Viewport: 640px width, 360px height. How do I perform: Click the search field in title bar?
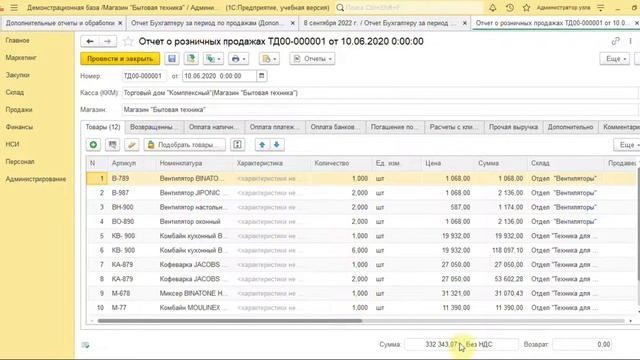pos(410,8)
